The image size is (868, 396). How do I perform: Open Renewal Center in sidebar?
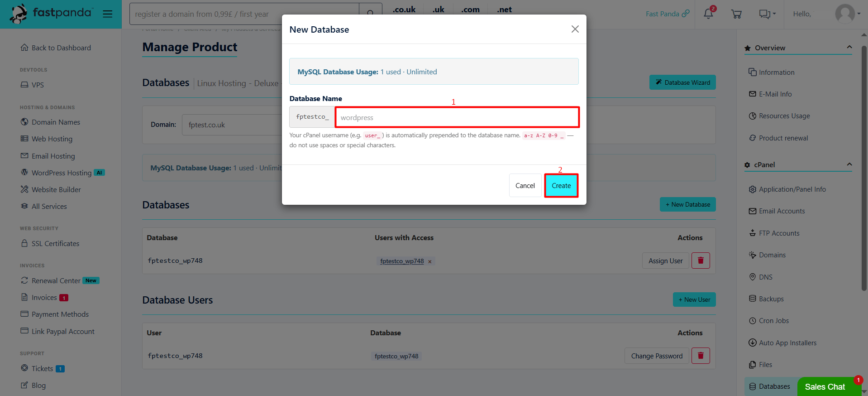pos(59,280)
